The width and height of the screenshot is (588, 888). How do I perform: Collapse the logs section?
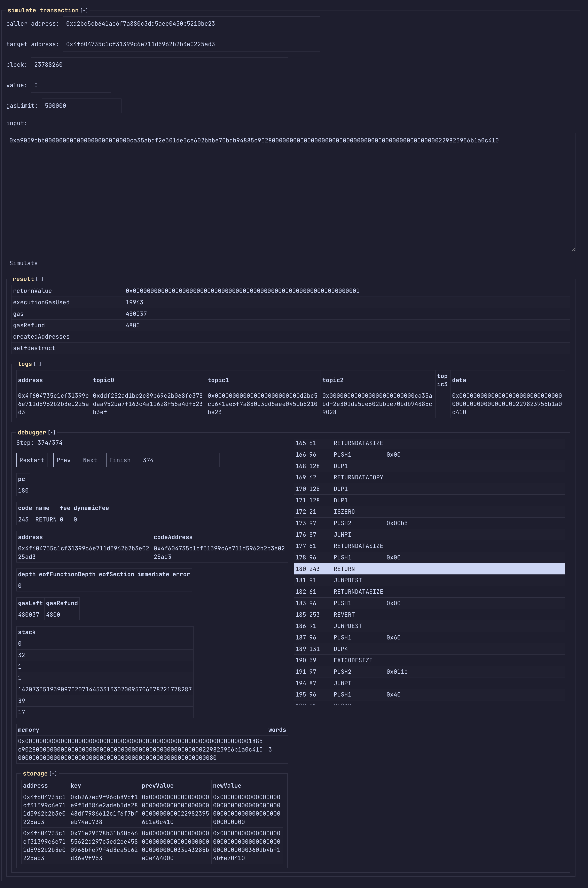click(x=38, y=364)
